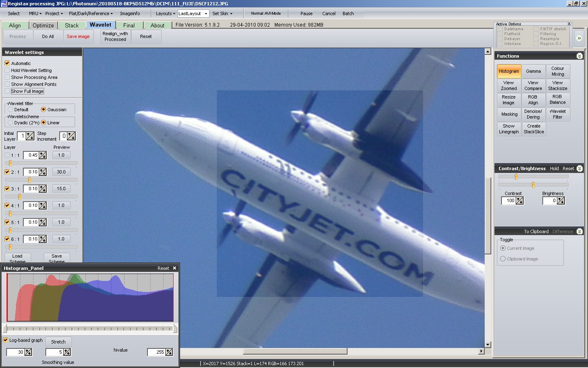Collapse the To Clipboard panel chevron
The image size is (588, 368).
579,231
